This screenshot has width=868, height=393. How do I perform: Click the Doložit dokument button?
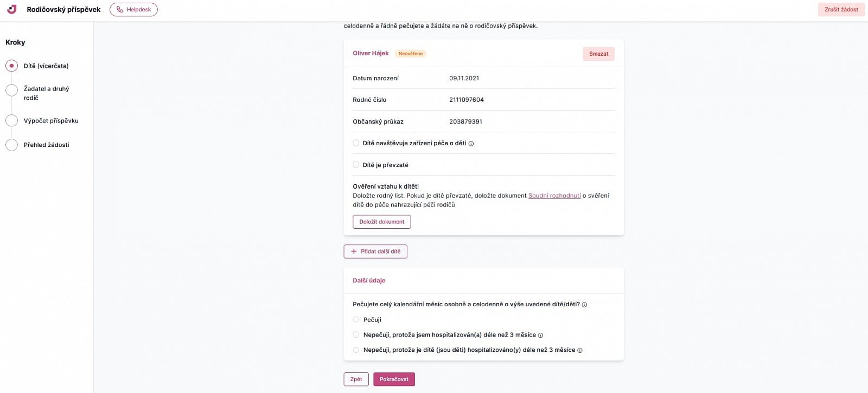tap(381, 222)
